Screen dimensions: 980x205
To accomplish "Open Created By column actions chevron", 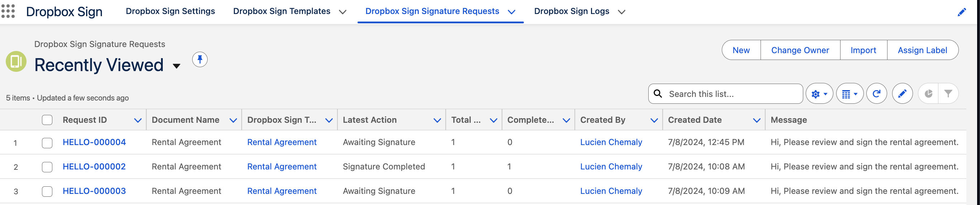I will pyautogui.click(x=654, y=120).
